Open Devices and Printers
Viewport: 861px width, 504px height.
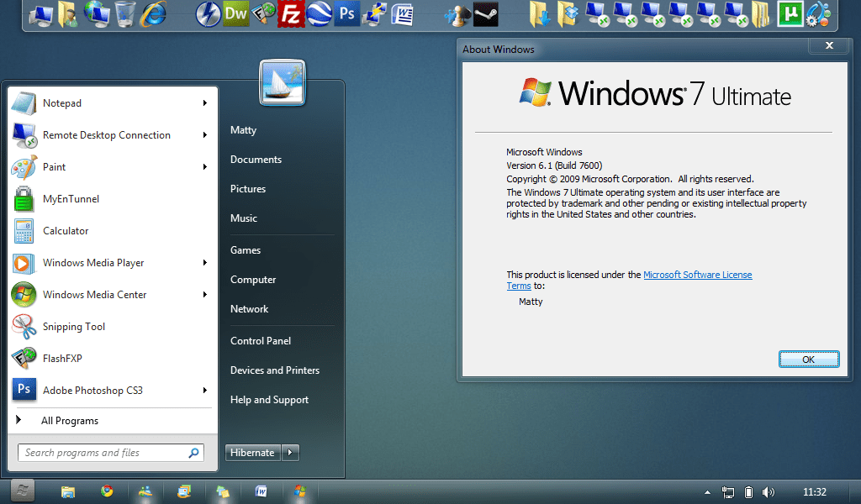click(275, 370)
